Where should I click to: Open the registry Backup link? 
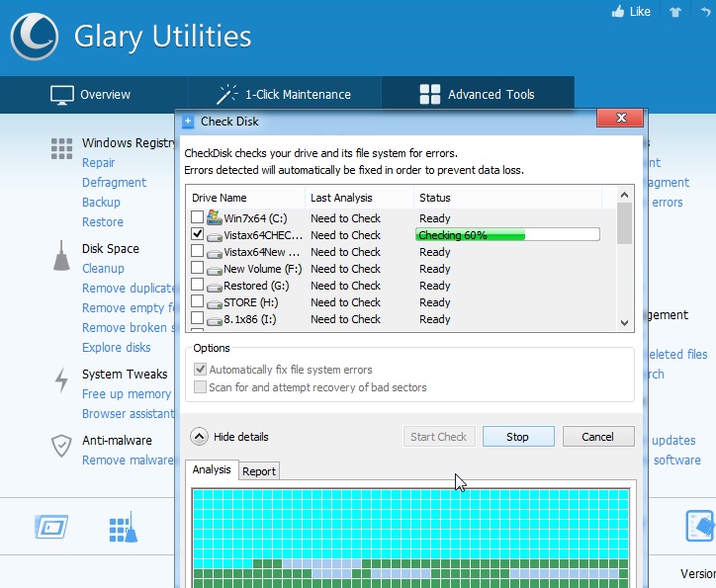tap(101, 202)
